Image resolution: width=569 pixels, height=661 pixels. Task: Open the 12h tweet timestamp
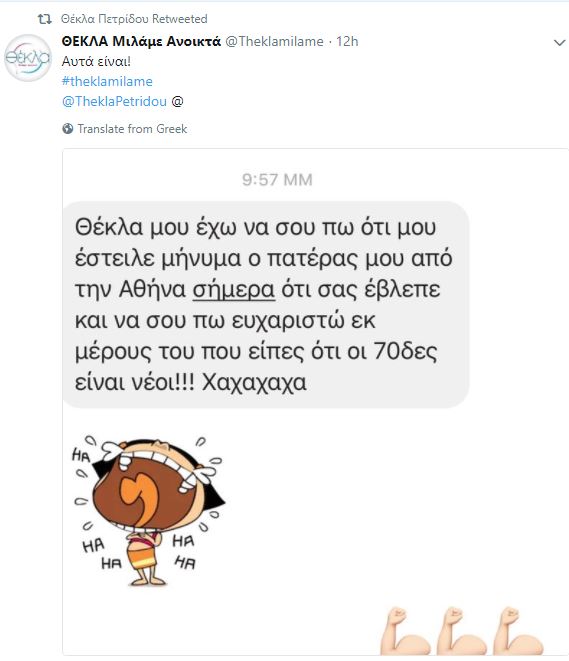pyautogui.click(x=347, y=41)
